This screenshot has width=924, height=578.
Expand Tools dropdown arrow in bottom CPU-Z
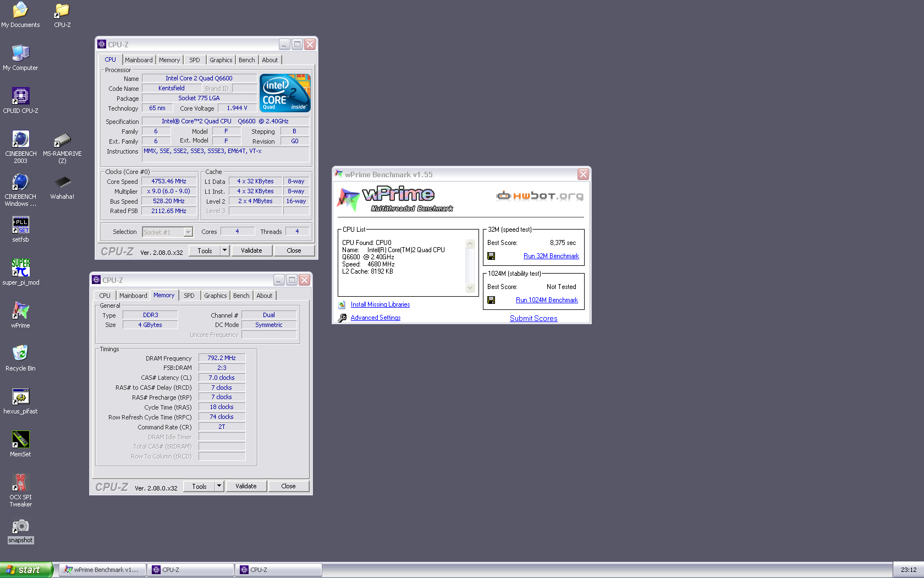[219, 486]
